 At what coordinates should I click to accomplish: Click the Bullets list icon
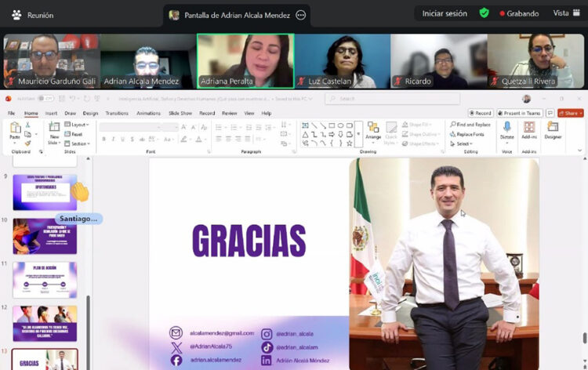[x=219, y=128]
